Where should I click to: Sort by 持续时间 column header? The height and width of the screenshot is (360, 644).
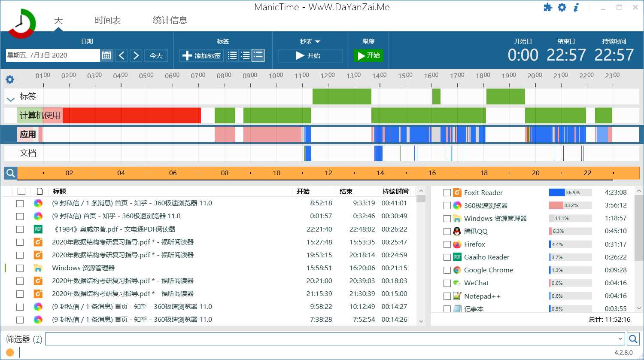[395, 191]
